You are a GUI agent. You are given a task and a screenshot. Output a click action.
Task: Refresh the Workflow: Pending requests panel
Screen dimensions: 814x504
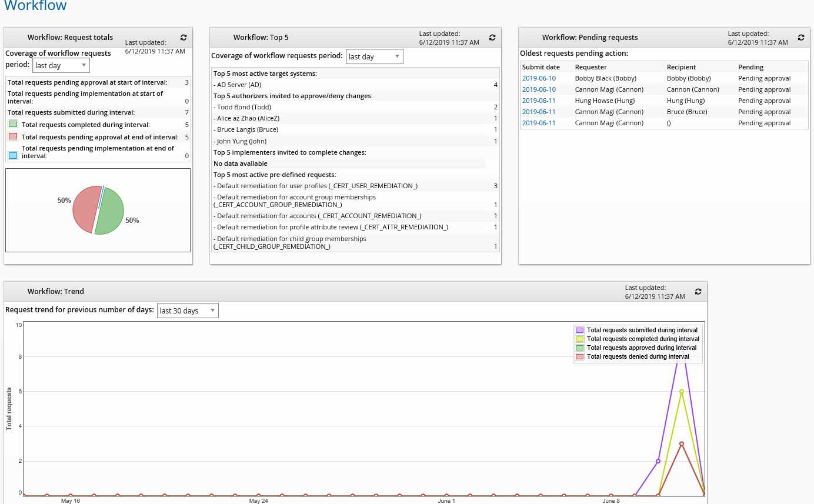[800, 37]
